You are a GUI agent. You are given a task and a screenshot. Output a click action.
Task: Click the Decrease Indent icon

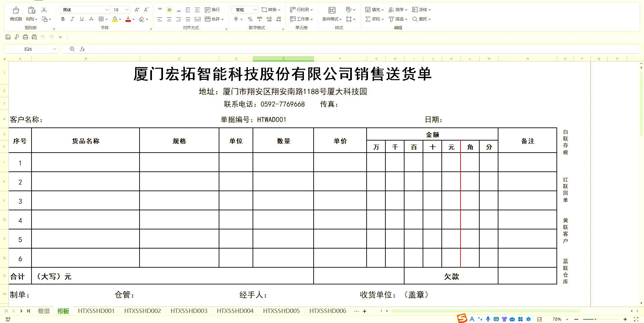coord(188,10)
